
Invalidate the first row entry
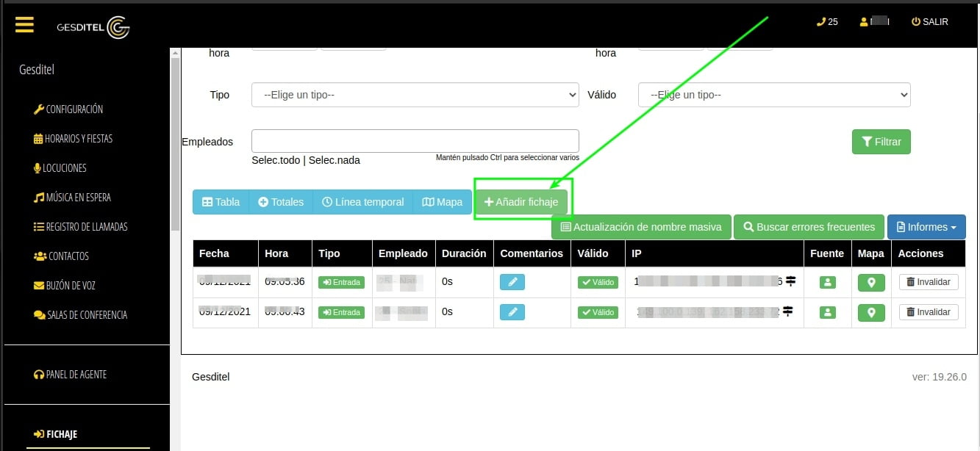click(x=929, y=282)
